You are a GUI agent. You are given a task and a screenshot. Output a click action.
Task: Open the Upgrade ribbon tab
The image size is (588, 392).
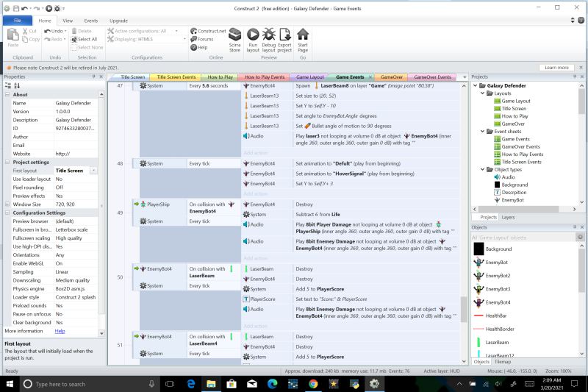pos(118,21)
